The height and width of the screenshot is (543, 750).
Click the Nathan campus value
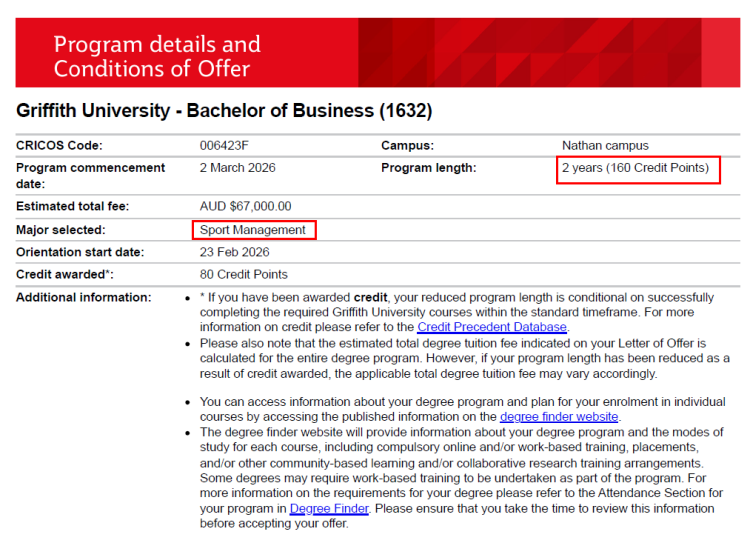tap(605, 145)
